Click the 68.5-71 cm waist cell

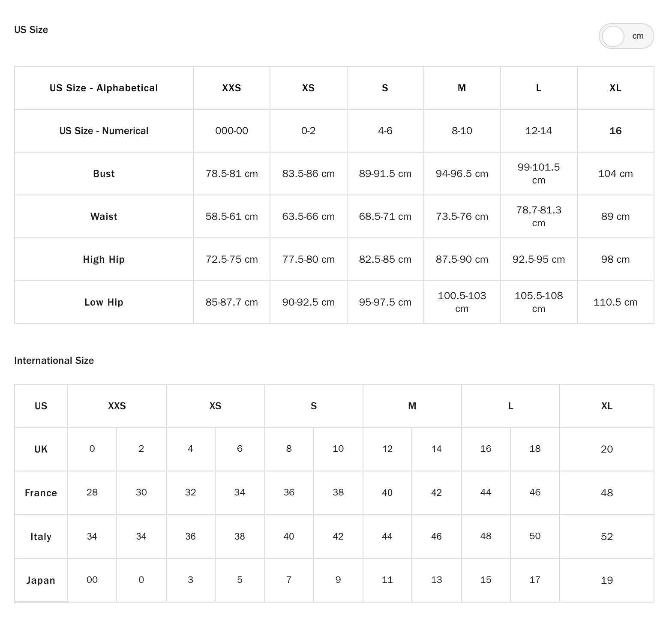click(x=385, y=216)
